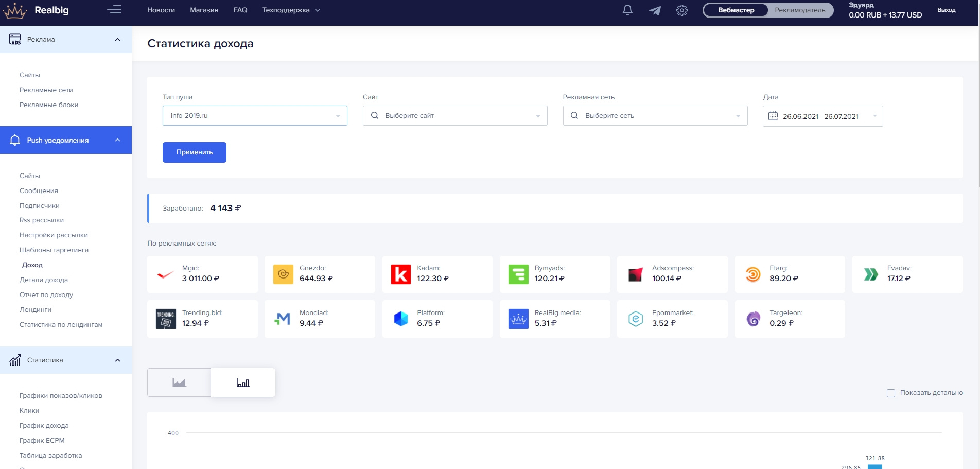Screen dimensions: 980x469
Task: Click the Выход logout link
Action: 946,10
